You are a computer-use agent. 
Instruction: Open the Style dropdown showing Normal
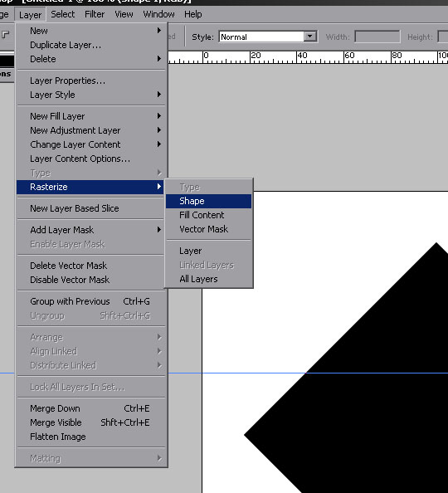click(x=268, y=37)
